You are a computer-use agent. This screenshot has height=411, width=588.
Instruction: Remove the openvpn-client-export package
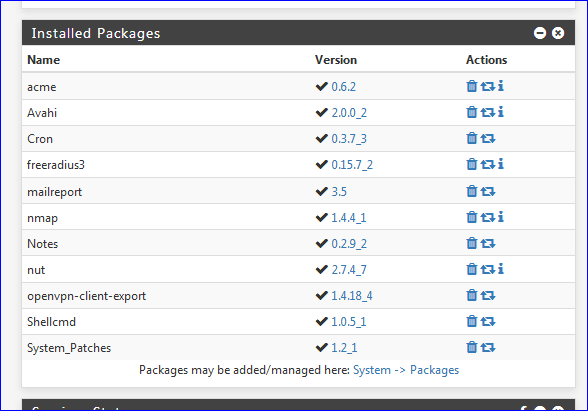[x=471, y=296]
